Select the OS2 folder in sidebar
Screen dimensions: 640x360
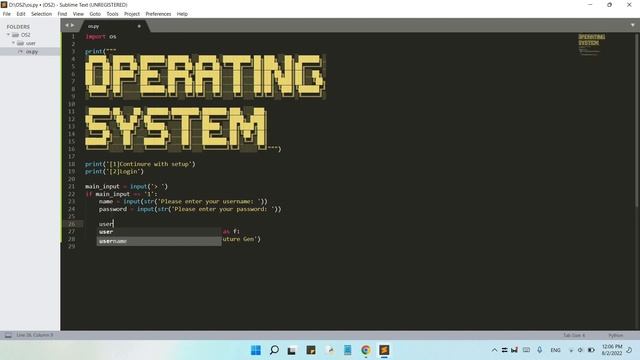26,35
